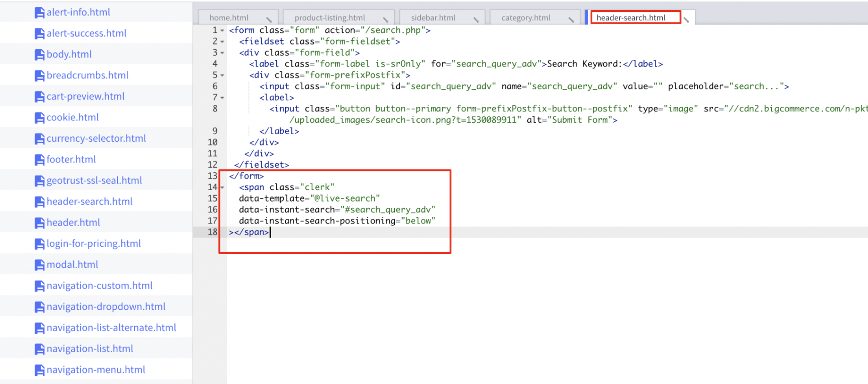Screen dimensions: 868x384
Task: Click the edit icon on the sidebar.html tab
Action: pyautogui.click(x=476, y=19)
